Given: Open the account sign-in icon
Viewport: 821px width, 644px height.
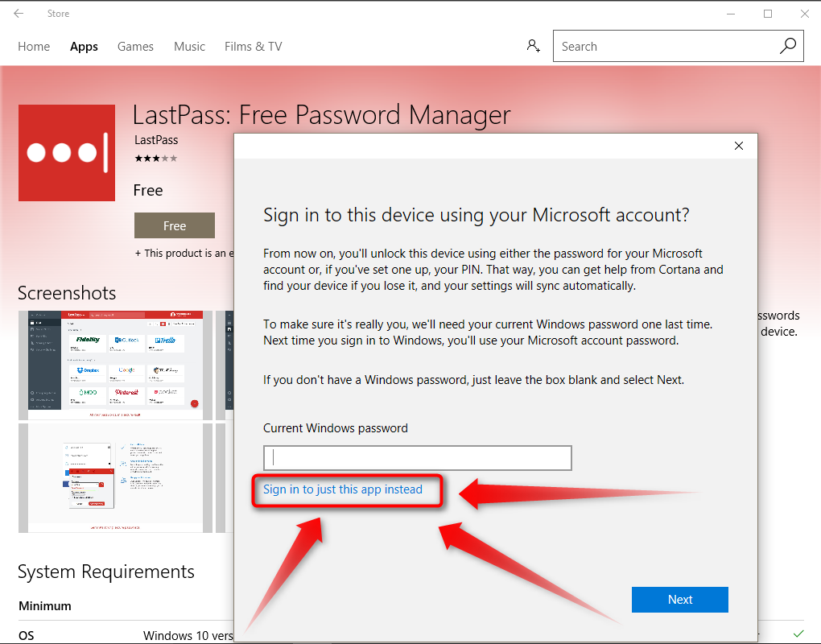Looking at the screenshot, I should click(533, 46).
